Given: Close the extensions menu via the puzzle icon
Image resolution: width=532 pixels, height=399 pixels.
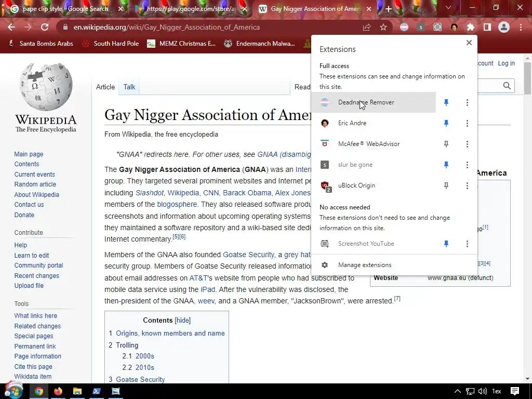Looking at the screenshot, I should click(471, 27).
